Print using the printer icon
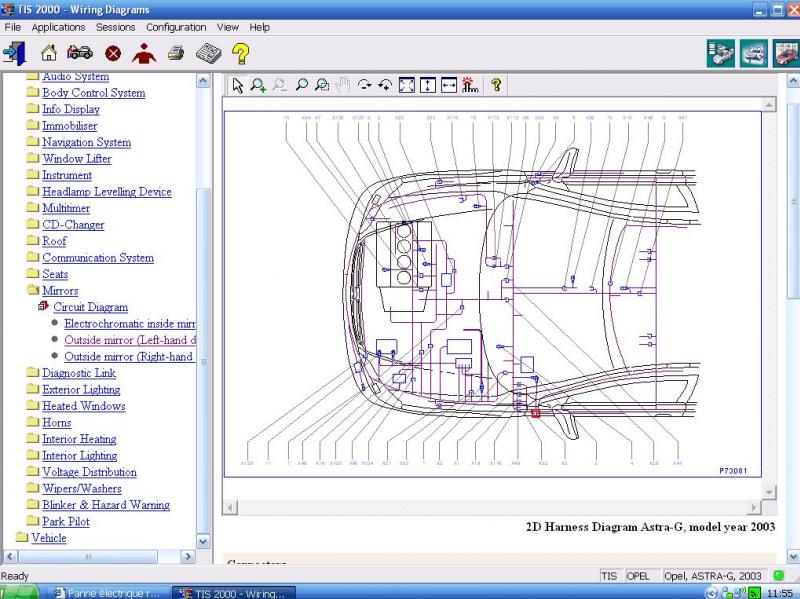This screenshot has width=800, height=599. (x=176, y=53)
